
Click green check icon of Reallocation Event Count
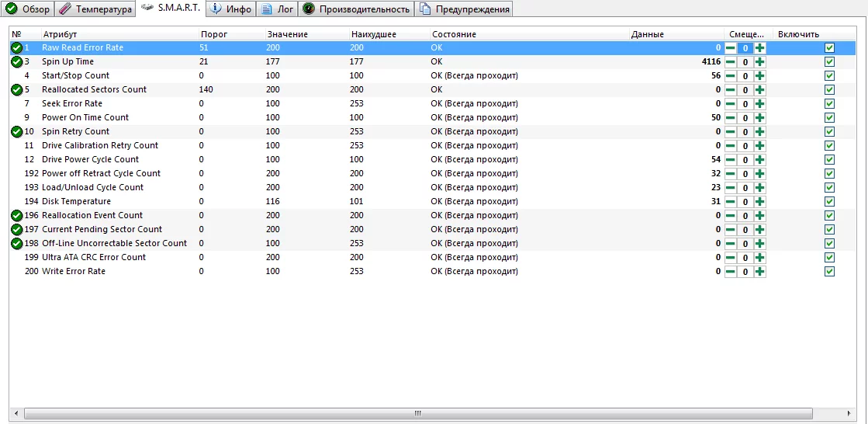tap(16, 215)
